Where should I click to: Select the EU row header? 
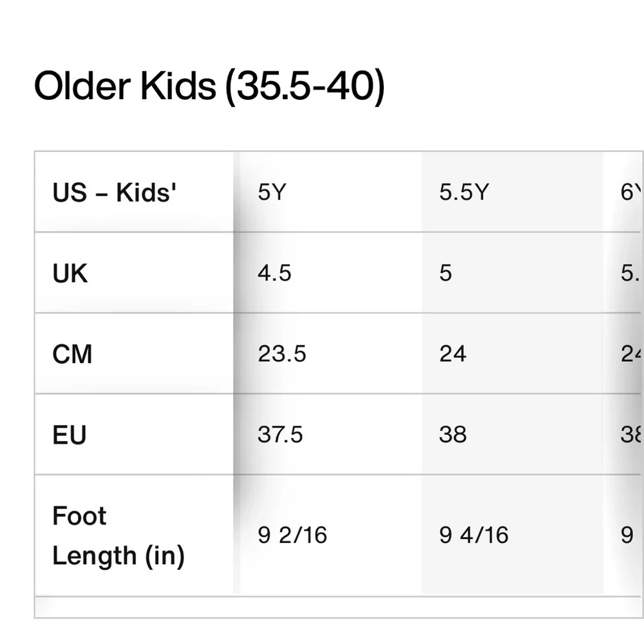coord(135,434)
